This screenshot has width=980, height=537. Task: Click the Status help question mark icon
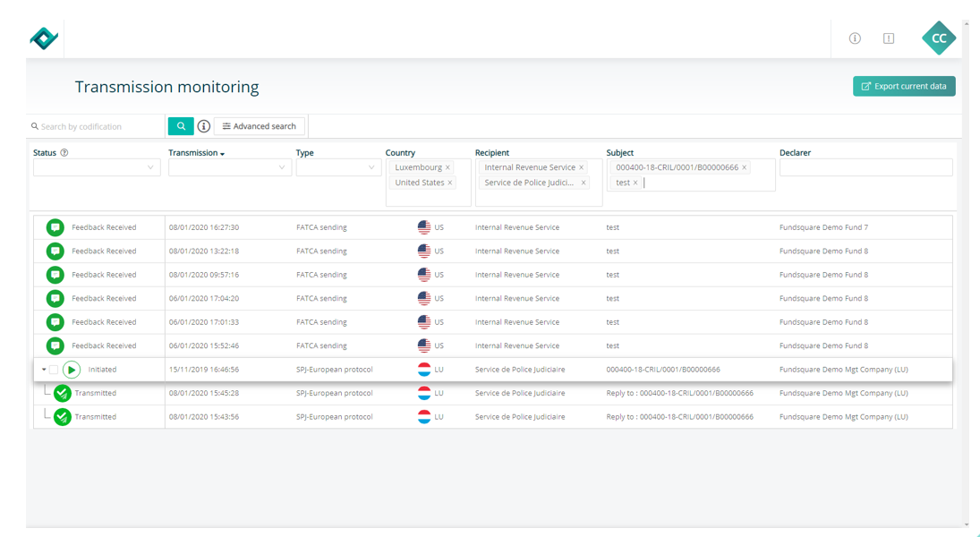point(64,152)
